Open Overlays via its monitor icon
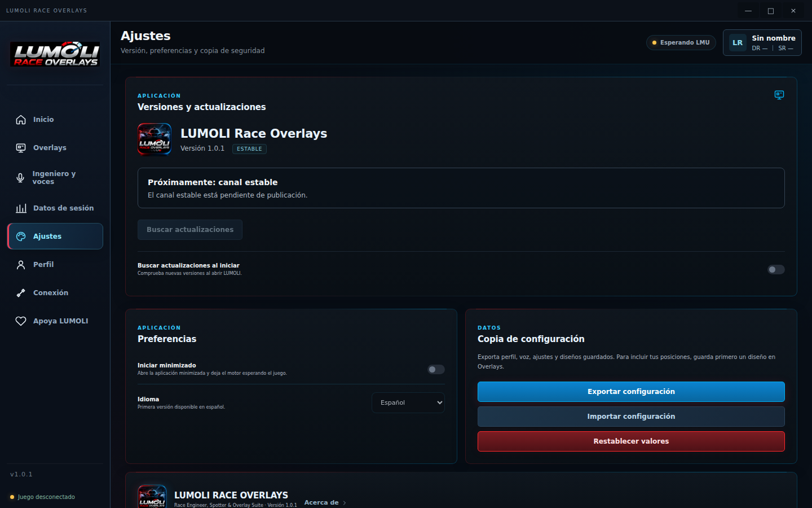This screenshot has height=508, width=812. [x=21, y=148]
